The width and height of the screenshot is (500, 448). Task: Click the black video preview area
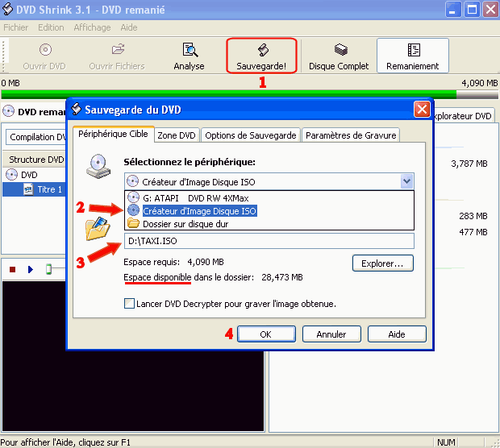[x=133, y=392]
